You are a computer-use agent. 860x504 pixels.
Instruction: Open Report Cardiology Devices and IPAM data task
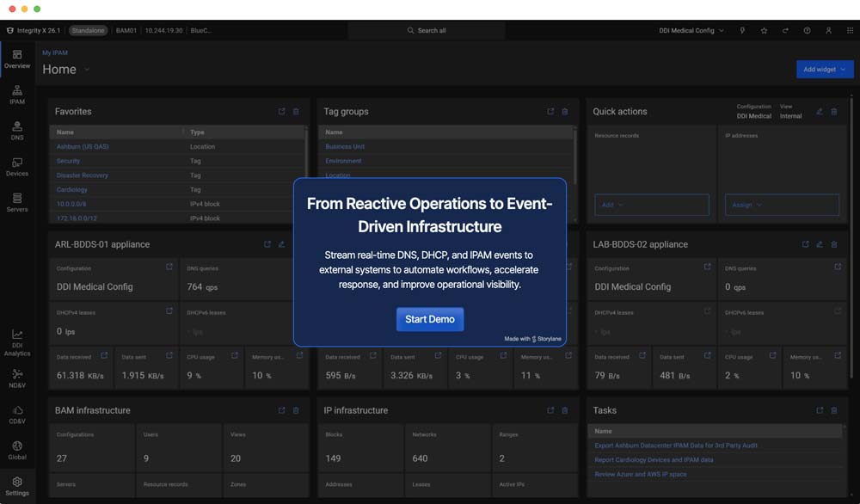654,459
